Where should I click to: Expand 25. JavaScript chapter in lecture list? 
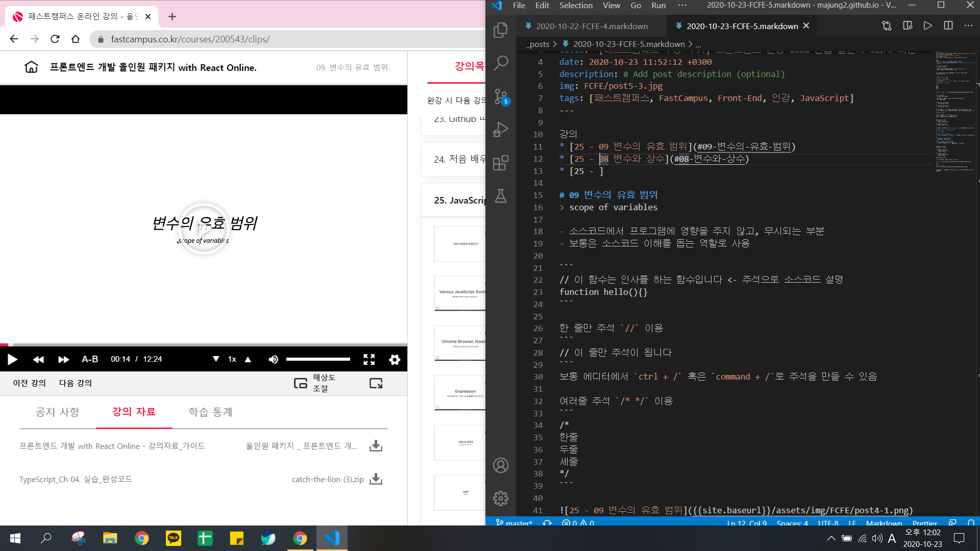coord(453,201)
